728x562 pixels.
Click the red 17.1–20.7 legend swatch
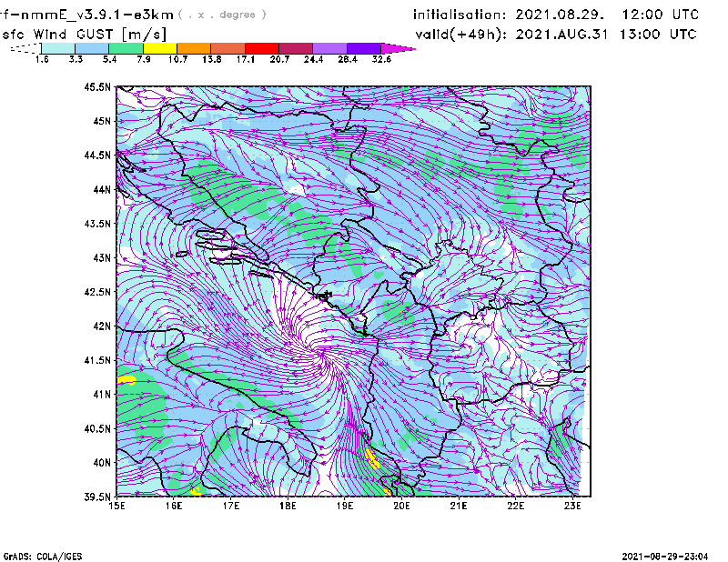coord(262,48)
